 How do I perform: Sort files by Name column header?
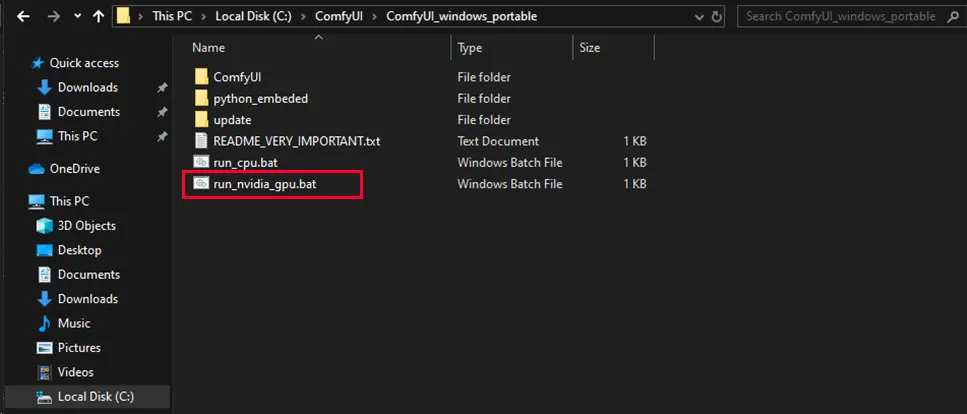[x=209, y=48]
